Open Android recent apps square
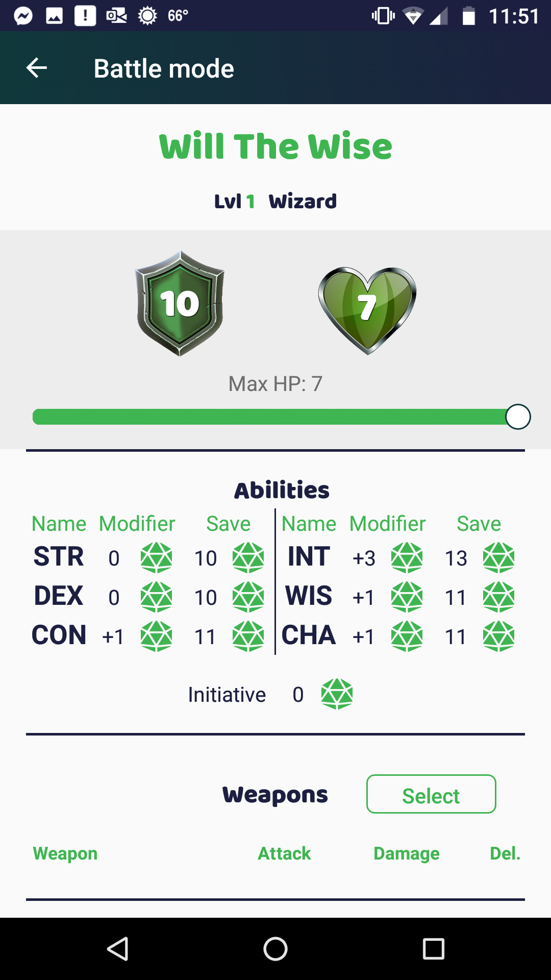The height and width of the screenshot is (980, 551). (x=434, y=949)
